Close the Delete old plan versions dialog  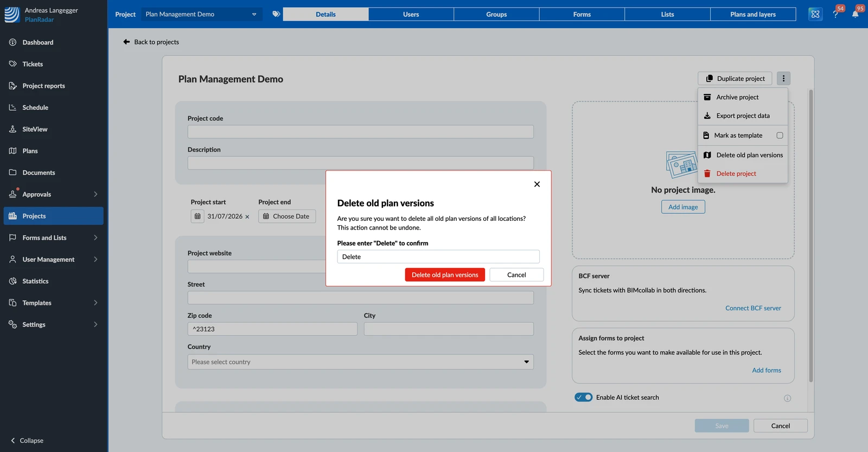(x=537, y=184)
